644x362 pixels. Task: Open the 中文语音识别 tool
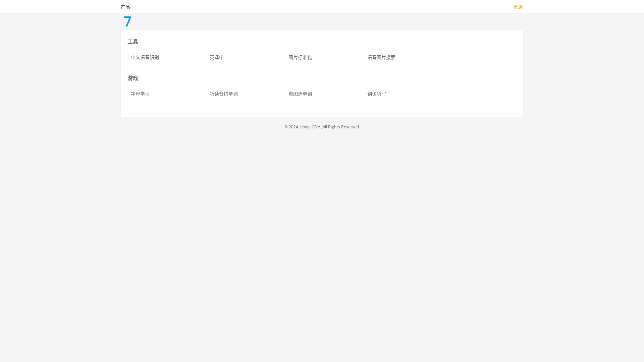(x=145, y=57)
